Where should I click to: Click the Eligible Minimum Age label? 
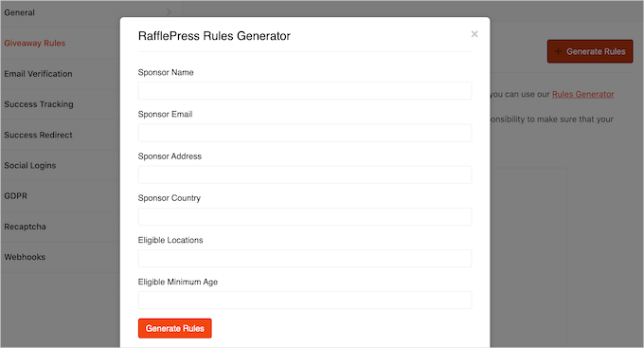click(178, 282)
